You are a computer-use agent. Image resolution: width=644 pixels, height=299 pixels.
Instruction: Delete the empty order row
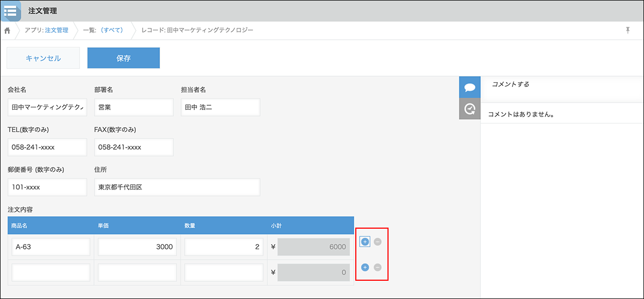(x=377, y=267)
